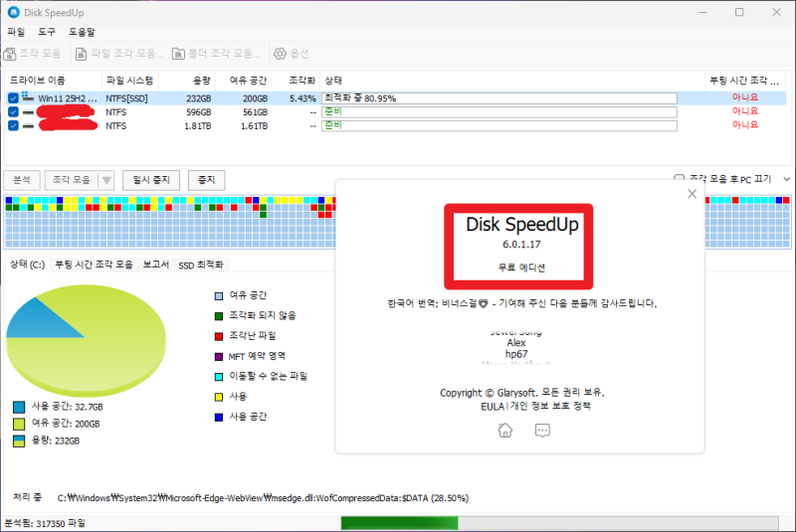Image resolution: width=796 pixels, height=532 pixels.
Task: Toggle the checkbox of the 1.81TB drive
Action: 13,125
